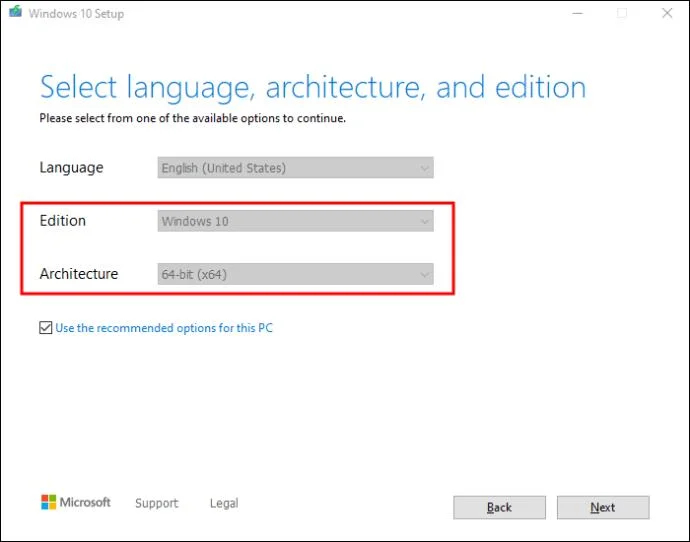Open the Language dropdown
Screen dimensions: 690x542
pyautogui.click(x=295, y=168)
